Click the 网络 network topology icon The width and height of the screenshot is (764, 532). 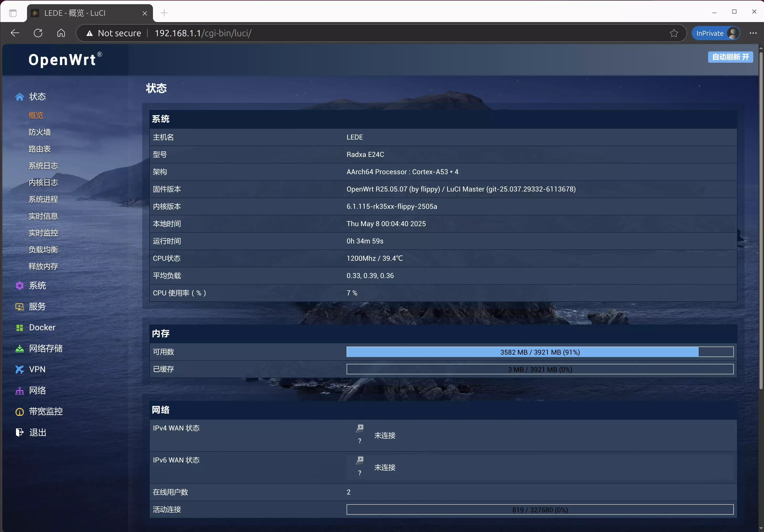(x=20, y=391)
